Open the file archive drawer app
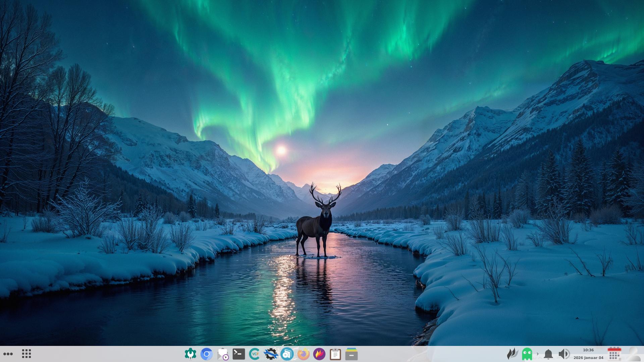 click(351, 354)
